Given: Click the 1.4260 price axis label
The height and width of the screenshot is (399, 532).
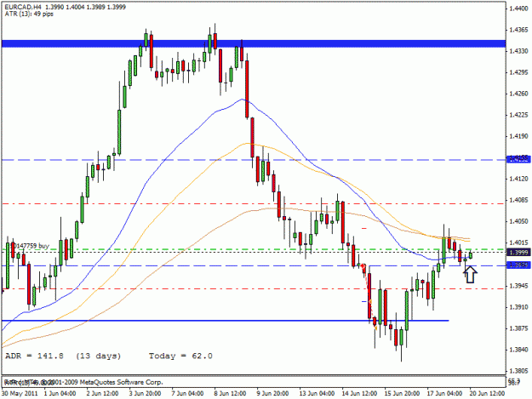Looking at the screenshot, I should coord(518,94).
